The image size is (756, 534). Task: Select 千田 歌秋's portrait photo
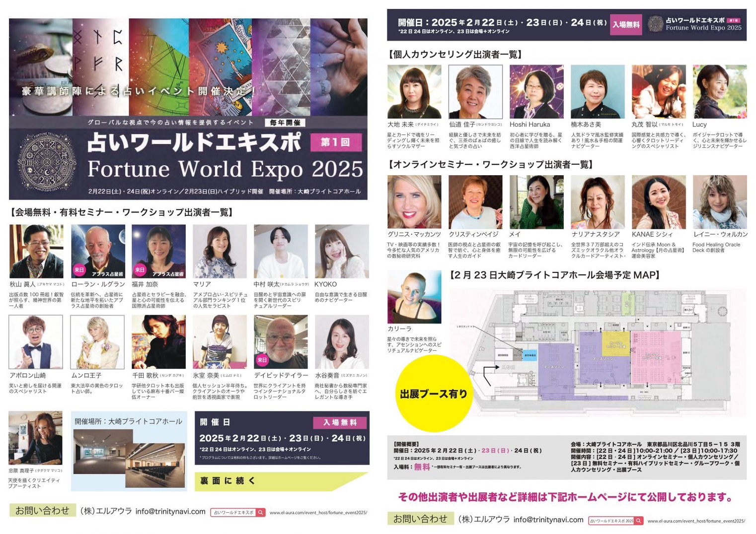pyautogui.click(x=158, y=342)
